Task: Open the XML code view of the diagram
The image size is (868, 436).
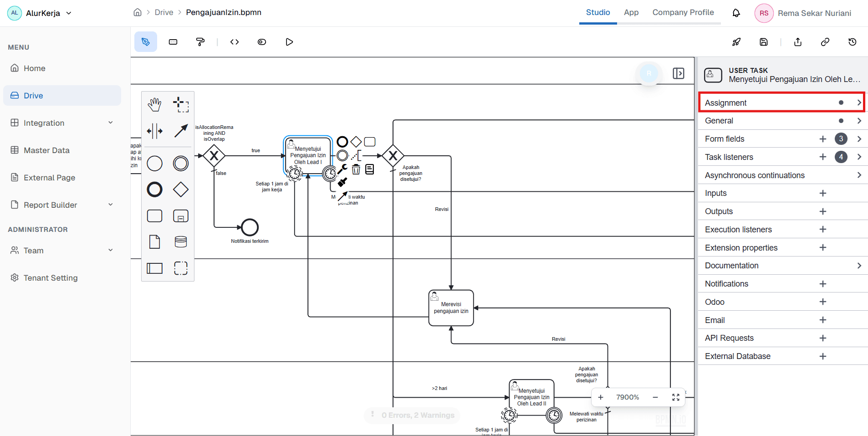Action: point(234,41)
